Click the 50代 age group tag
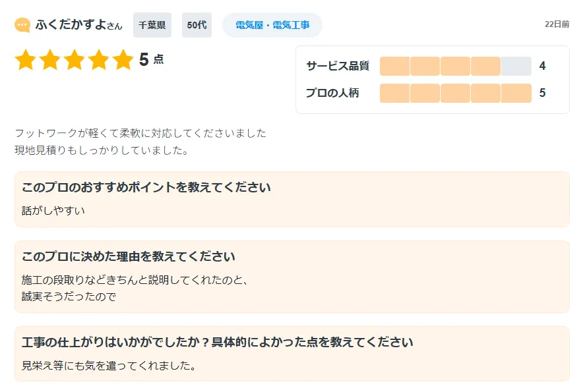The image size is (585, 392). point(197,25)
